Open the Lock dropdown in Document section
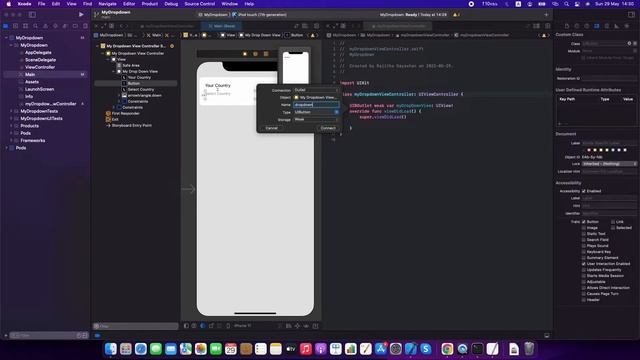The width and height of the screenshot is (640, 360). [x=609, y=164]
